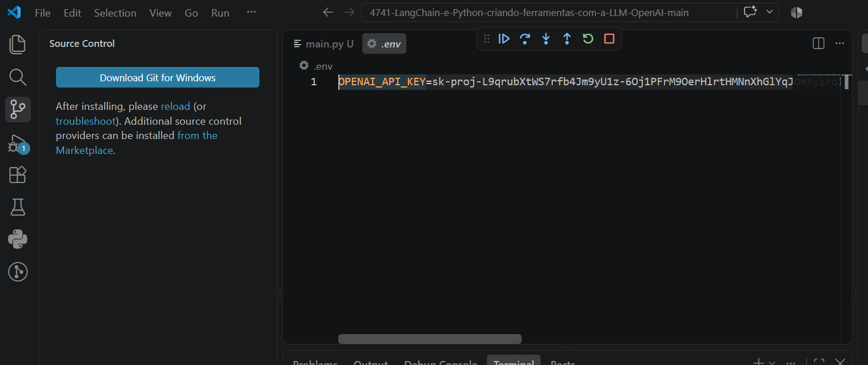Open the Explorer view in activity bar
The width and height of the screenshot is (868, 365).
18,45
